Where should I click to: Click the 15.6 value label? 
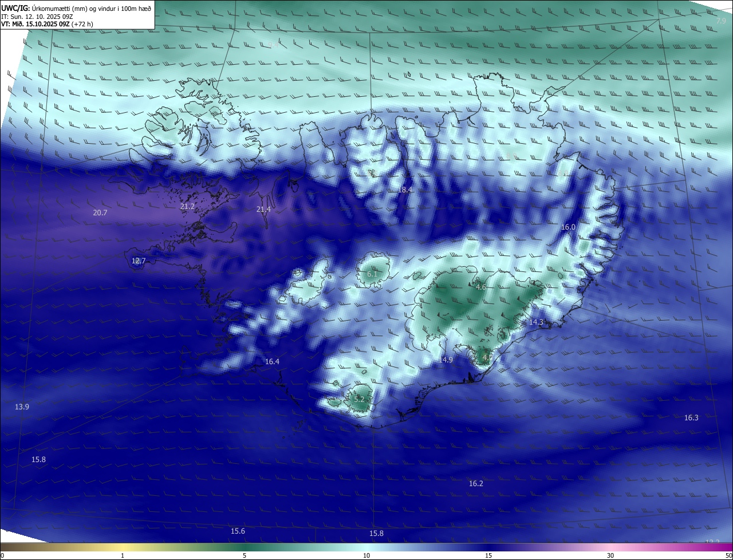point(238,531)
